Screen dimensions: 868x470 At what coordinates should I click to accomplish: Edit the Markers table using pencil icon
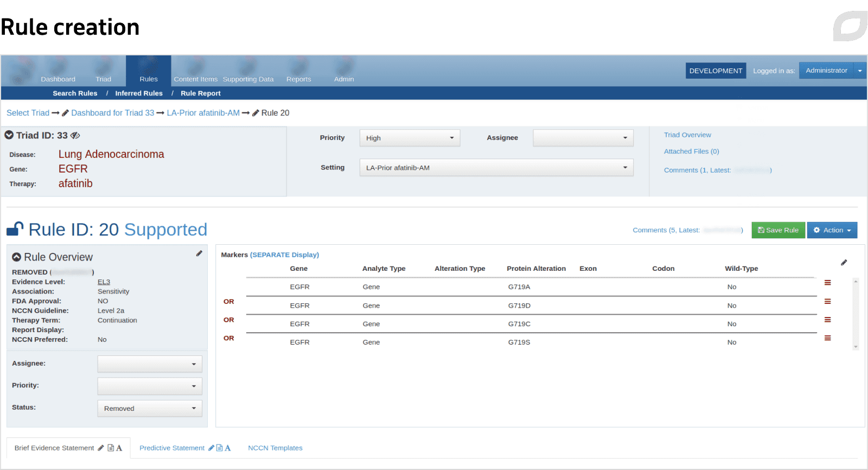click(844, 263)
